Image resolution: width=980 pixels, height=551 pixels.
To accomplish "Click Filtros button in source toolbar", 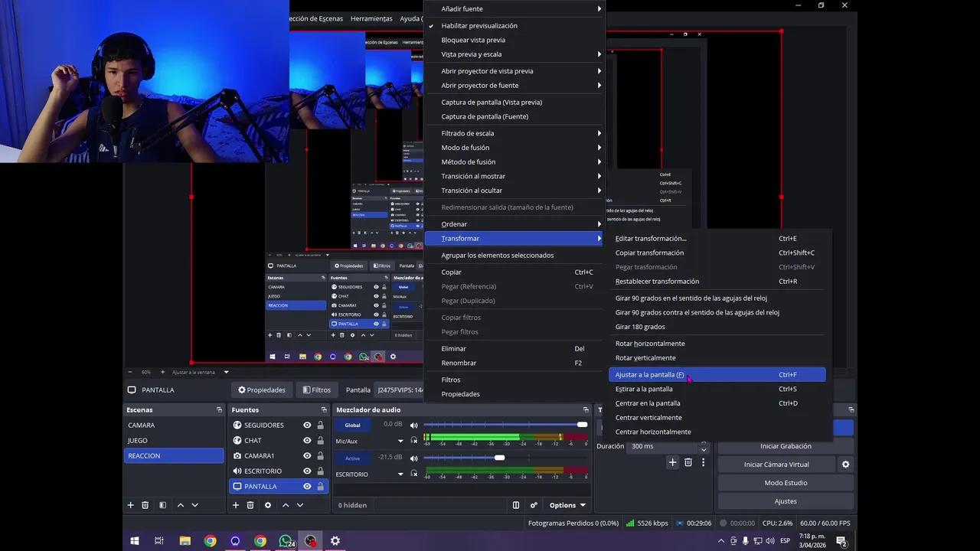I will tap(317, 390).
